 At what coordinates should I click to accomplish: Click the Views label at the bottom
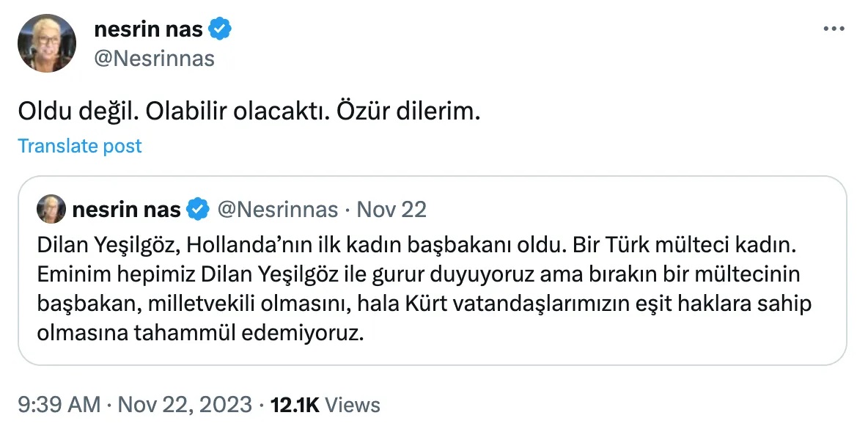pos(352,405)
